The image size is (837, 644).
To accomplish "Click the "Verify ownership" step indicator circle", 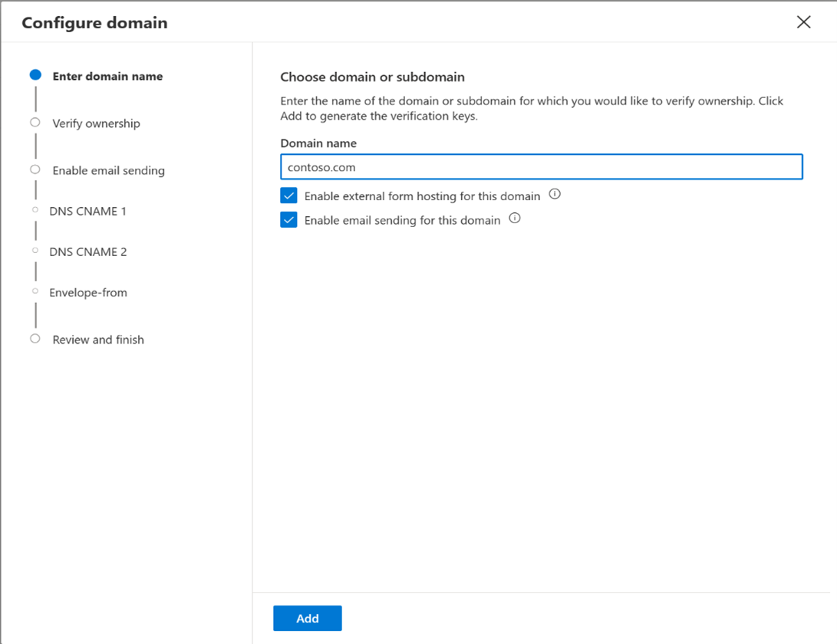I will click(x=34, y=122).
